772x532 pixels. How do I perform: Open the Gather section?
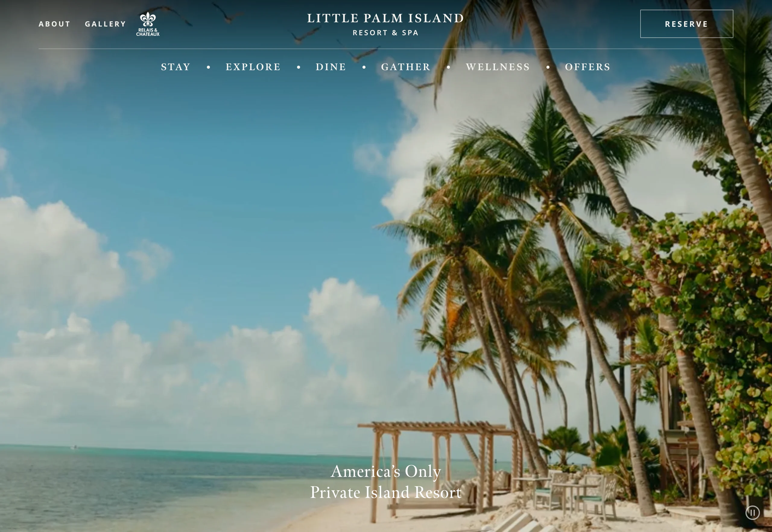tap(406, 67)
